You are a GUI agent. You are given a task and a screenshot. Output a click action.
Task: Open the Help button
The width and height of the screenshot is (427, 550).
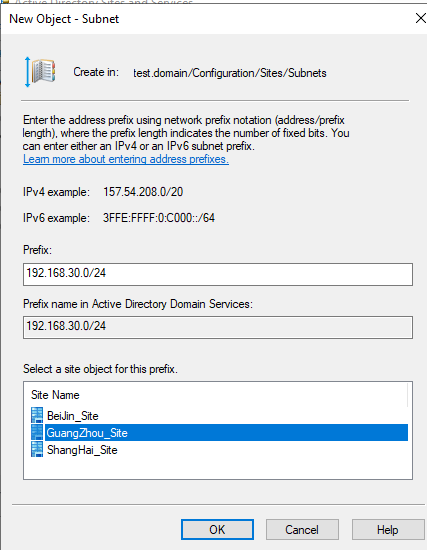[387, 530]
